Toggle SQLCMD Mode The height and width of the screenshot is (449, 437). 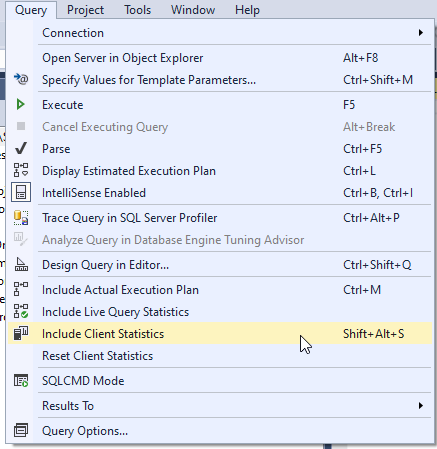click(x=220, y=381)
